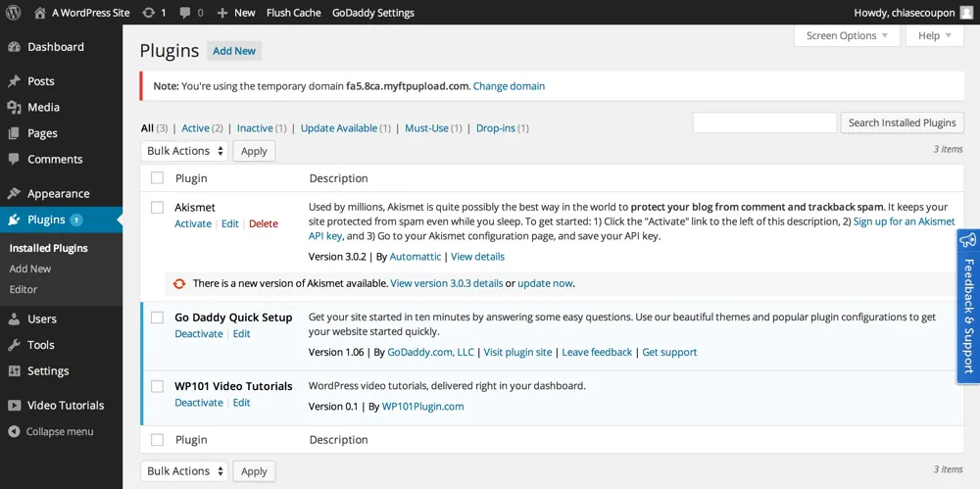980x489 pixels.
Task: Click the Akismet 'update now' link
Action: [545, 283]
